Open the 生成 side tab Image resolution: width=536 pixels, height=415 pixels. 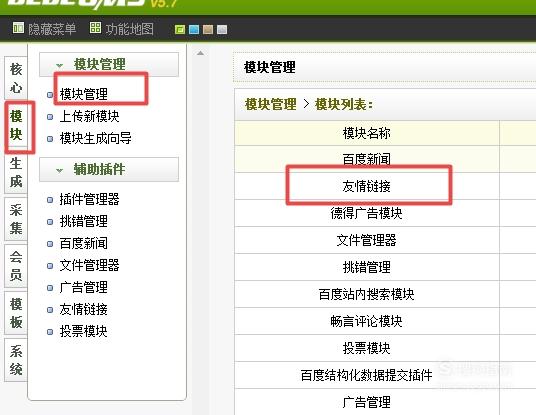[x=16, y=173]
